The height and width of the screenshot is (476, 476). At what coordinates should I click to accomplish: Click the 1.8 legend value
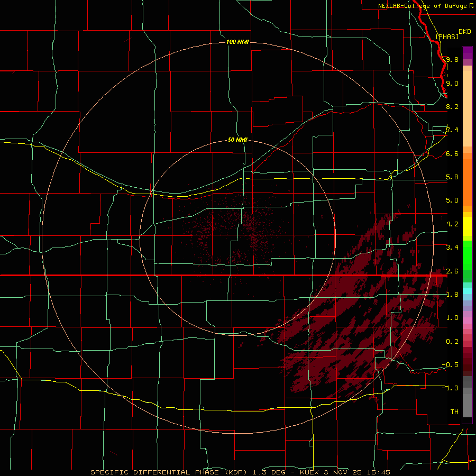pos(452,295)
